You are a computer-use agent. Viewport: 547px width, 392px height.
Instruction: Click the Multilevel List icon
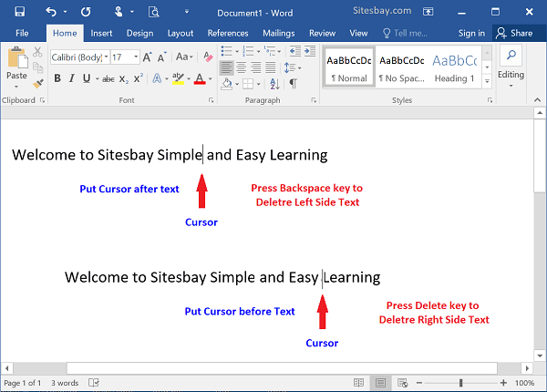pyautogui.click(x=270, y=51)
